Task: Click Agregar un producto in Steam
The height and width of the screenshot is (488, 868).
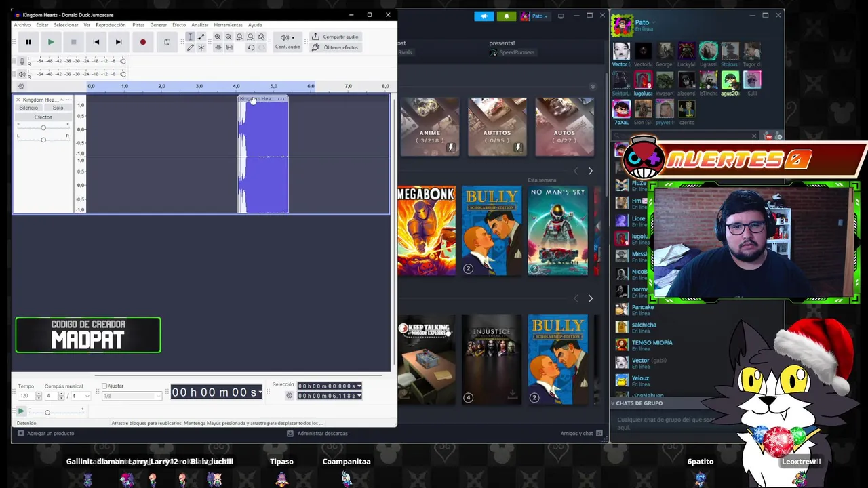Action: click(x=46, y=433)
